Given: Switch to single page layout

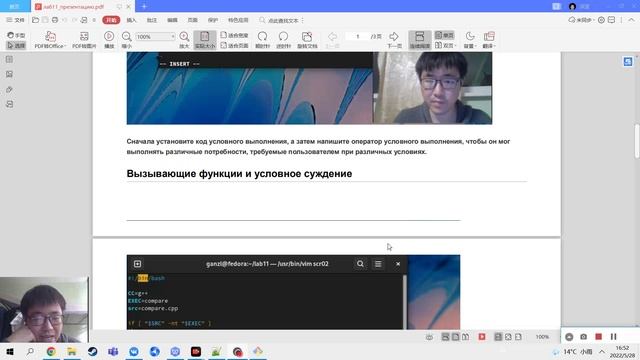Looking at the screenshot, I should coord(444,36).
